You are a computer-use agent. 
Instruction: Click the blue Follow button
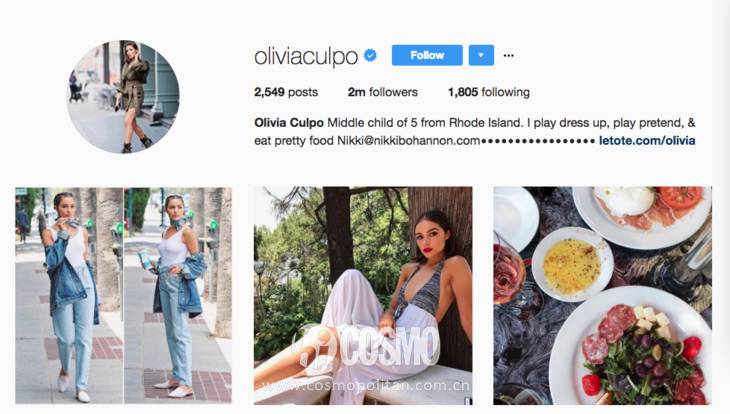tap(427, 55)
